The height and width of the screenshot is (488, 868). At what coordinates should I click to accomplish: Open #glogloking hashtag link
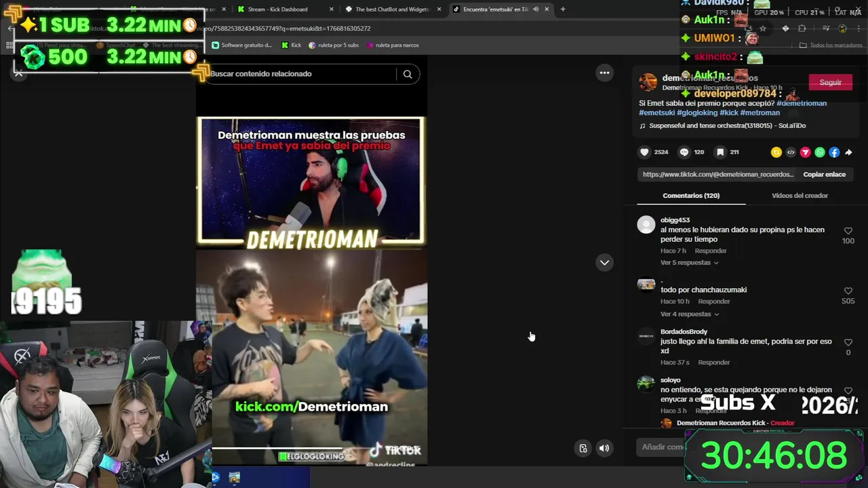pos(697,113)
